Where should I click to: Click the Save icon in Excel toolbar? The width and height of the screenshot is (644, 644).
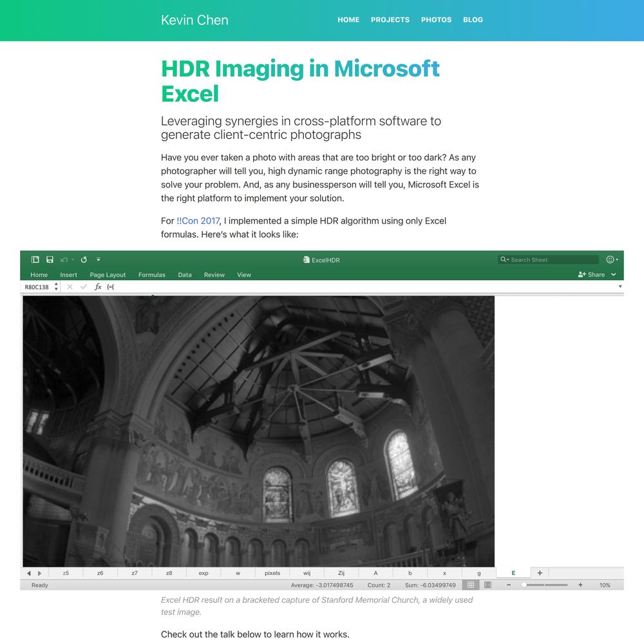[x=50, y=260]
